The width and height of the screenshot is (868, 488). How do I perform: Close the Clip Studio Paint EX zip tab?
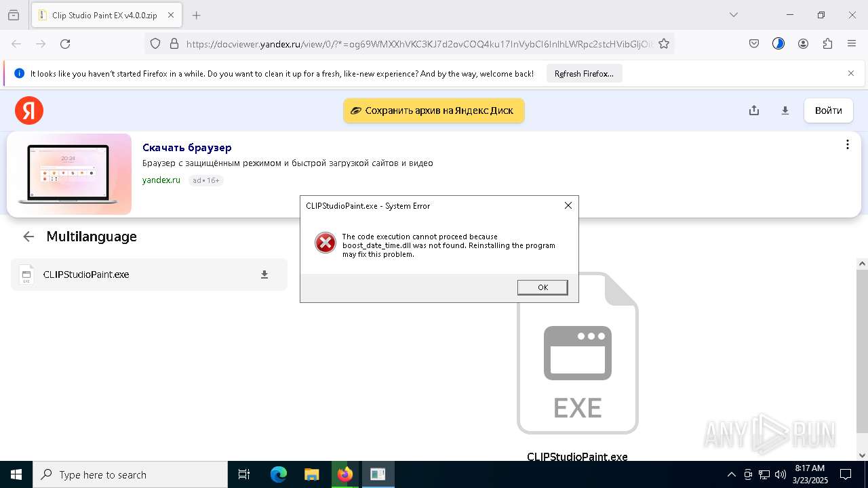[x=170, y=15]
